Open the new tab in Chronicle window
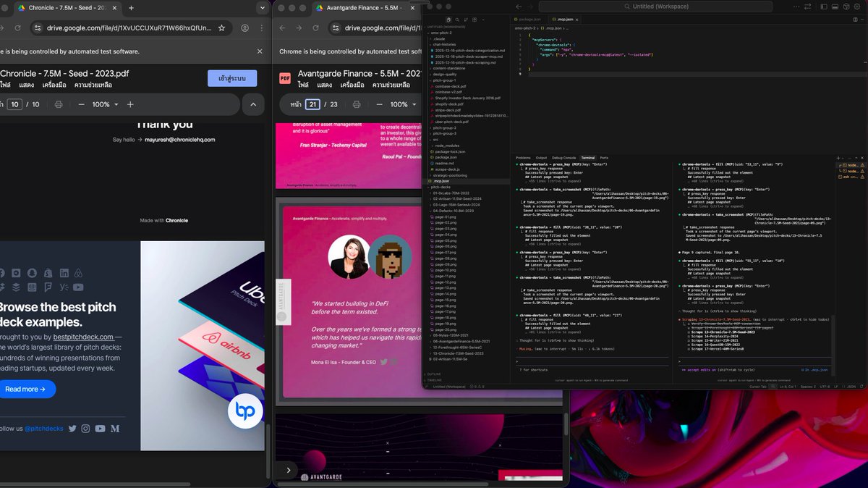Image resolution: width=868 pixels, height=488 pixels. click(x=131, y=8)
